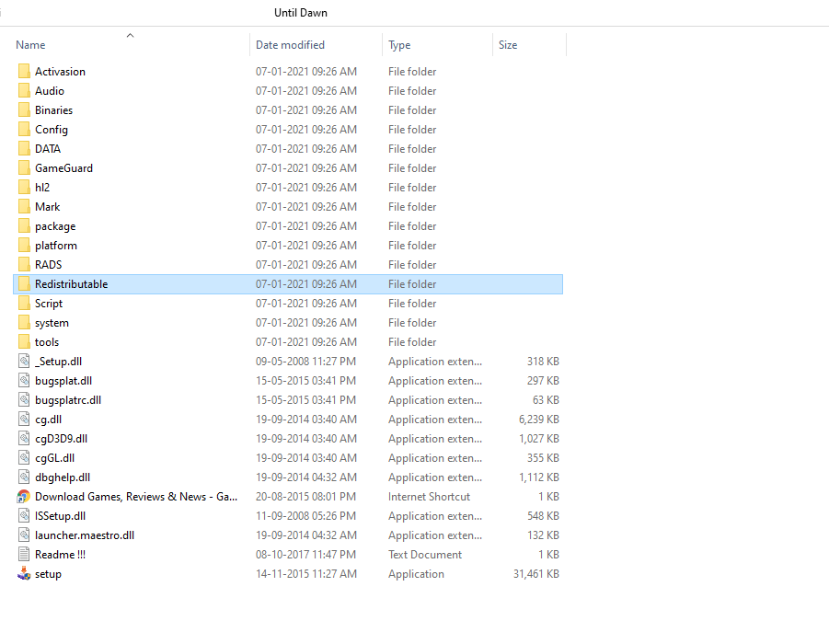The height and width of the screenshot is (644, 829).
Task: Click the Binaries folder icon
Action: 24,110
